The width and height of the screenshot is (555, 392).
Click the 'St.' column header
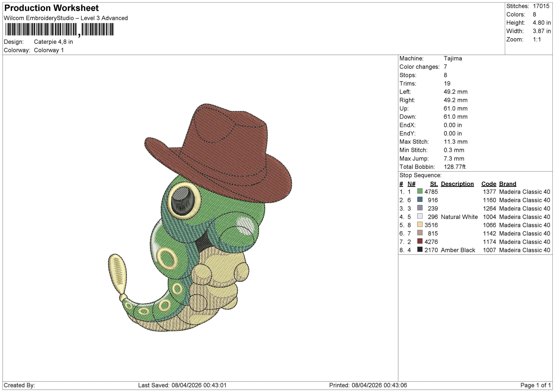[x=434, y=184]
